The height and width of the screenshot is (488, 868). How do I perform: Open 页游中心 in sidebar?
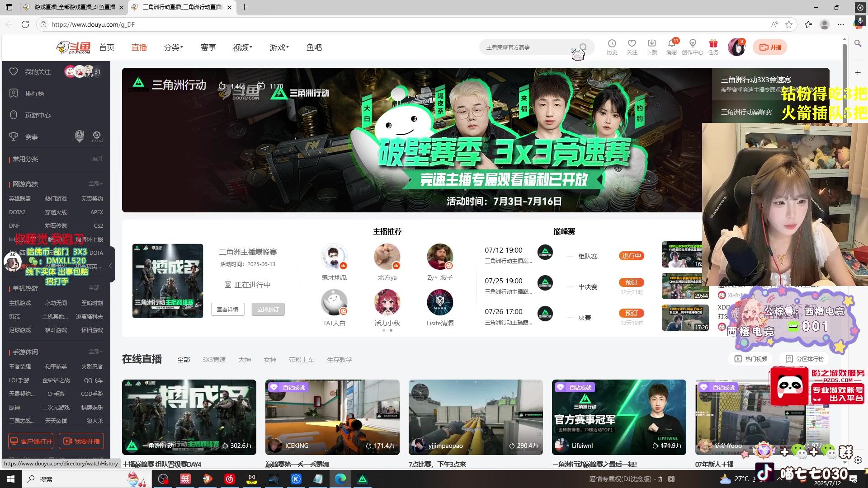coord(38,115)
